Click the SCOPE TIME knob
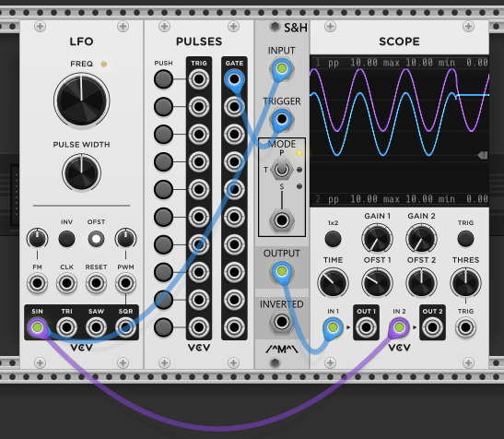Viewport: 504px width, 439px height. point(333,283)
